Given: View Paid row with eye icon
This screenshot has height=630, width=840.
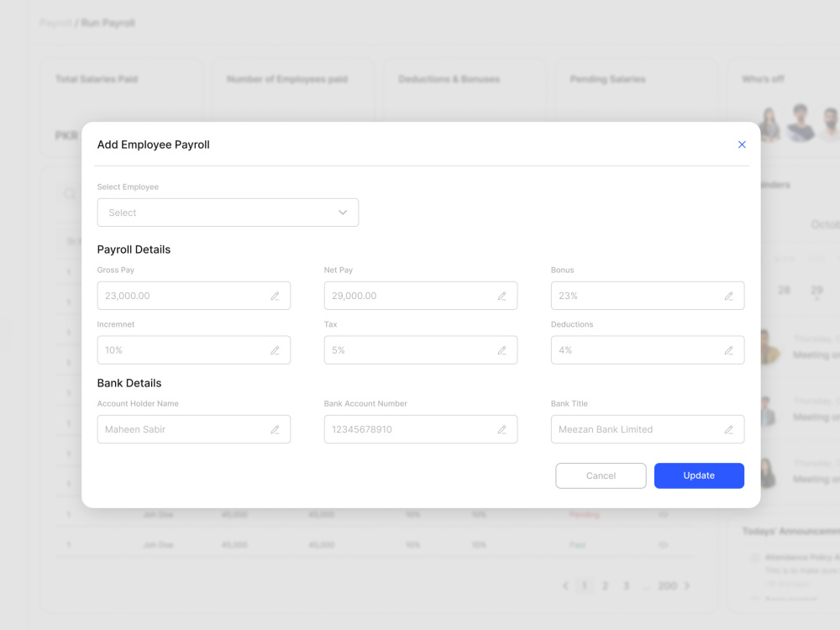Looking at the screenshot, I should 663,545.
